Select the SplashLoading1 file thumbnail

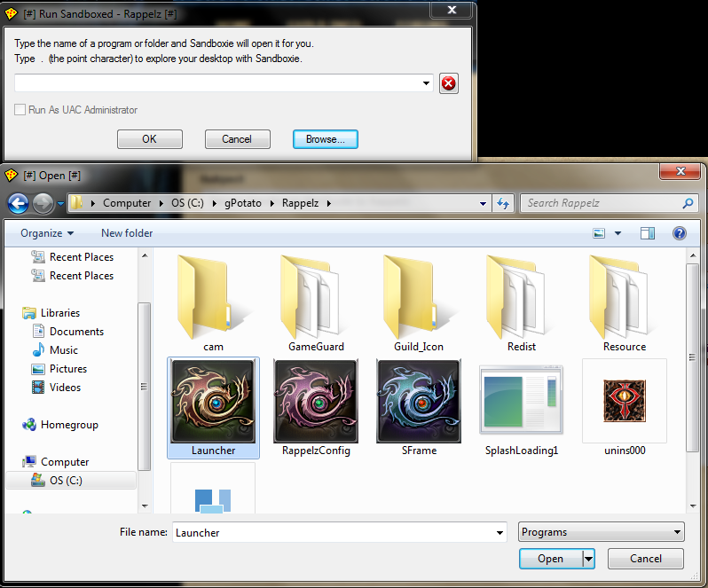[x=521, y=400]
